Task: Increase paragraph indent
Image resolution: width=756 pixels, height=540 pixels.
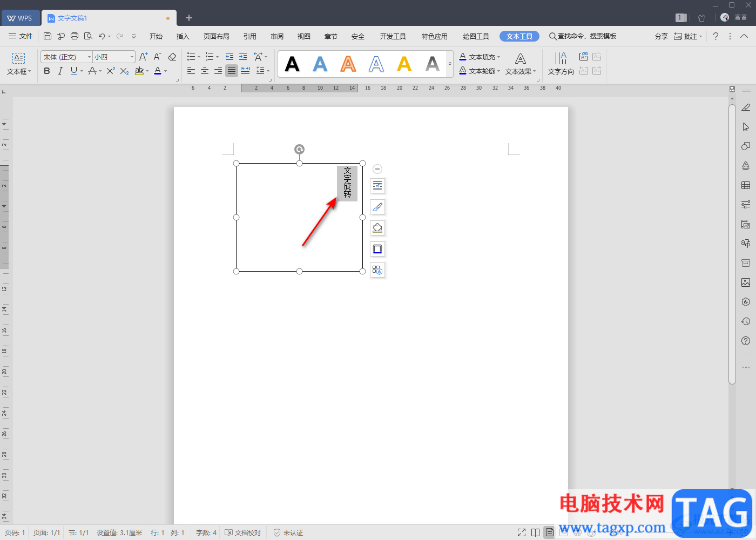Action: pos(243,57)
